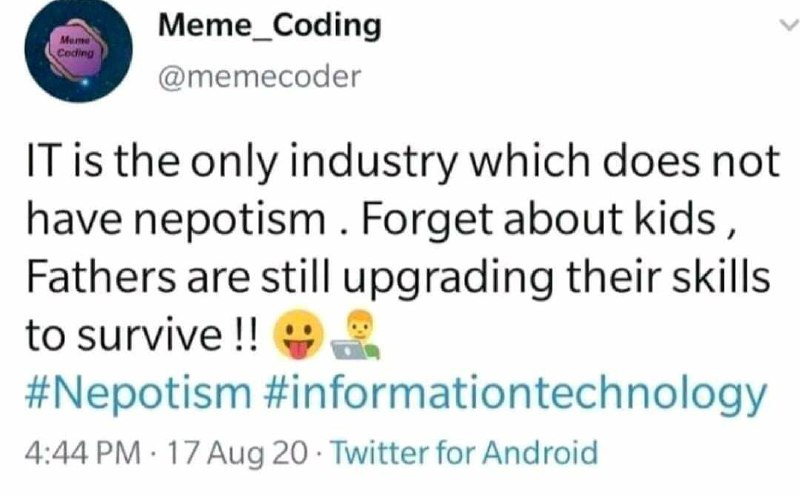Viewport: 800px width, 496px height.
Task: Click the tongue-out face emoji
Action: [x=299, y=335]
